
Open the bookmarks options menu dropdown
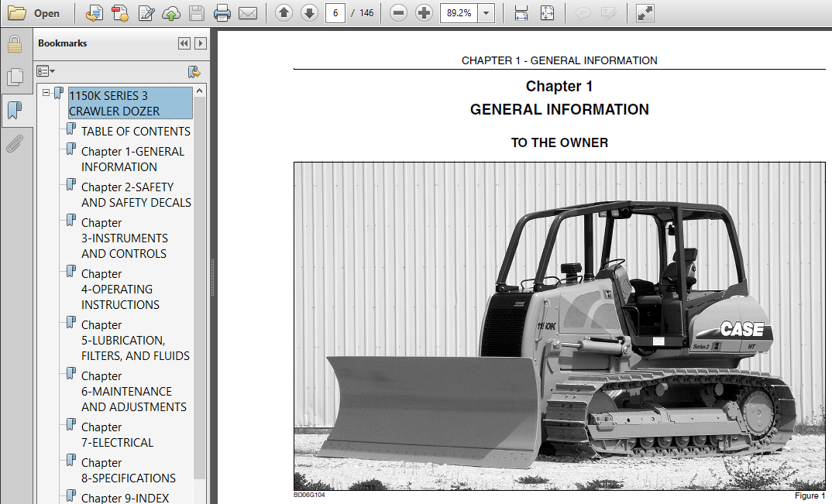[x=46, y=71]
